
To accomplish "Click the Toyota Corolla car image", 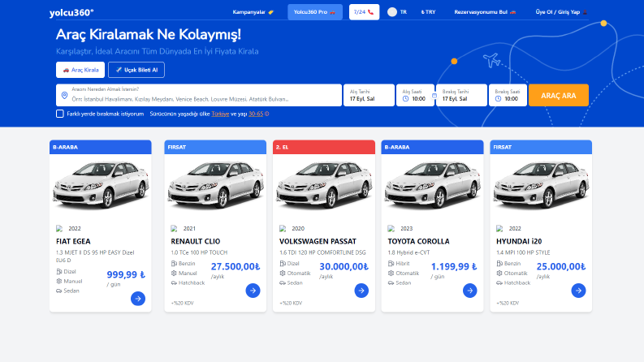I will [x=433, y=184].
